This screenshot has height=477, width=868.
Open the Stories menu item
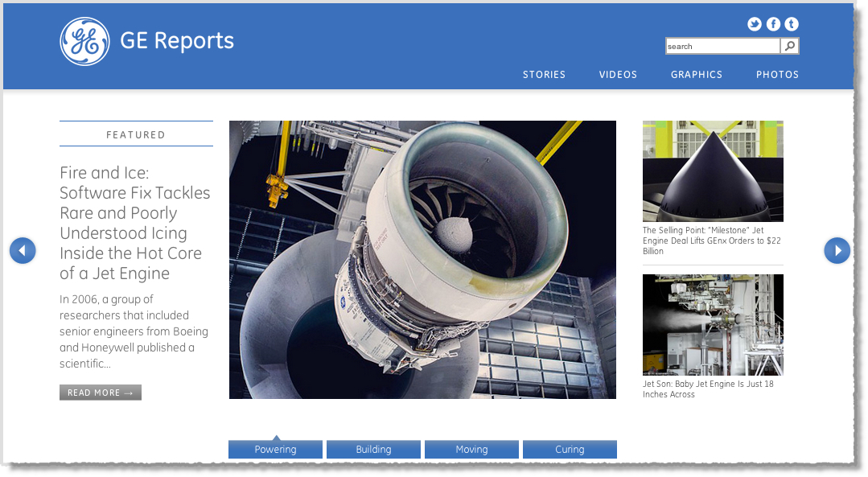pyautogui.click(x=544, y=75)
